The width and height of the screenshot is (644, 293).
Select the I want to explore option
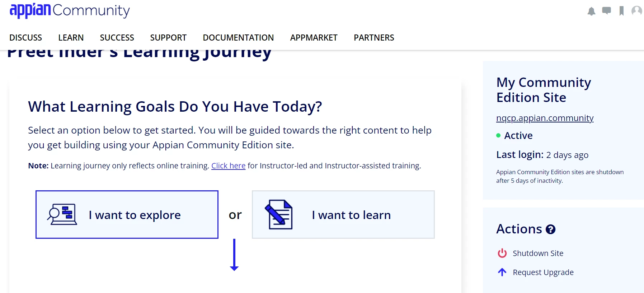[127, 214]
